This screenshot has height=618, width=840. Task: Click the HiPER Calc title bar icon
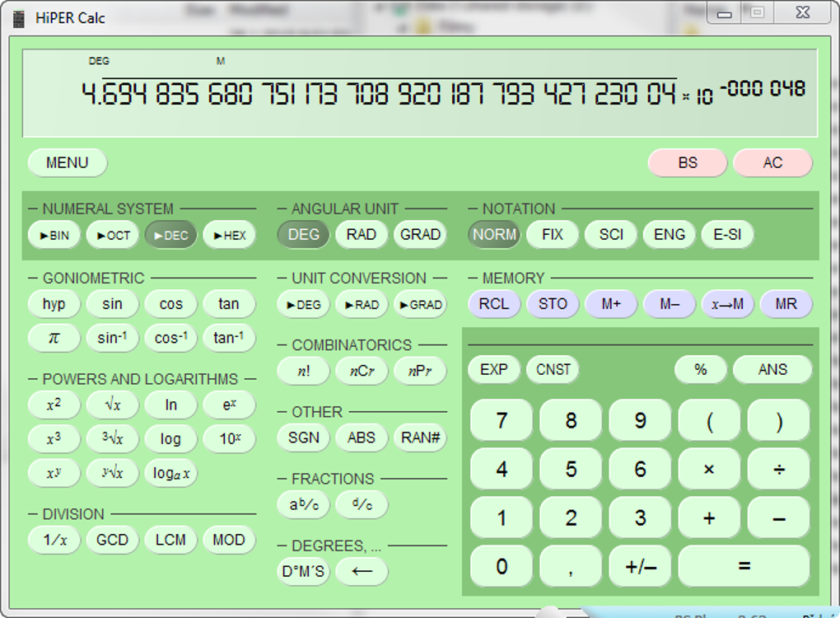click(19, 19)
